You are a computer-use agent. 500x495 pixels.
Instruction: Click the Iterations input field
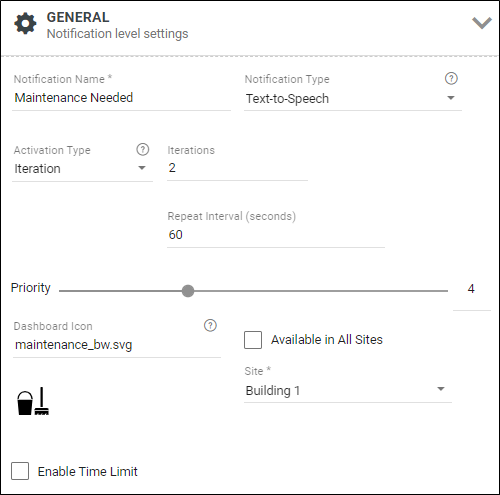(237, 168)
